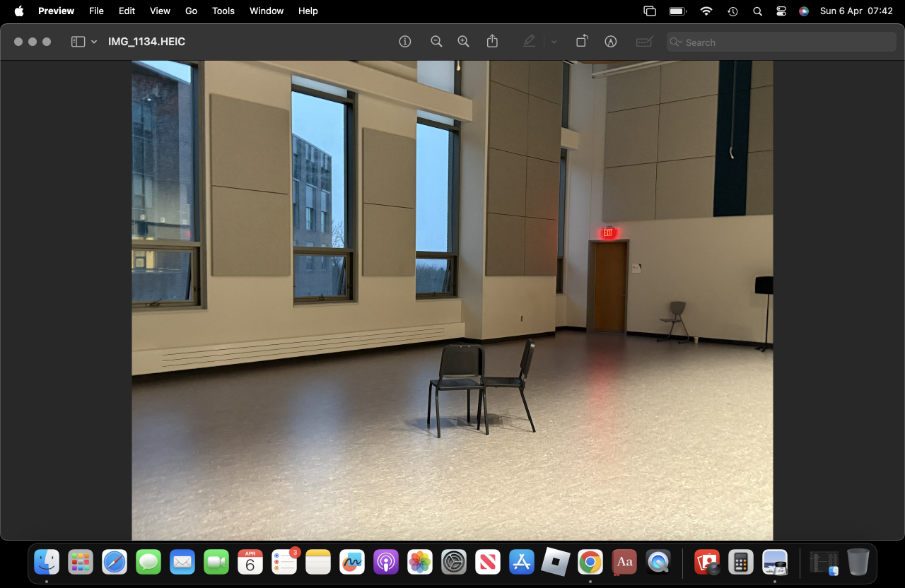The height and width of the screenshot is (588, 905).
Task: Open the Help menu
Action: [308, 11]
